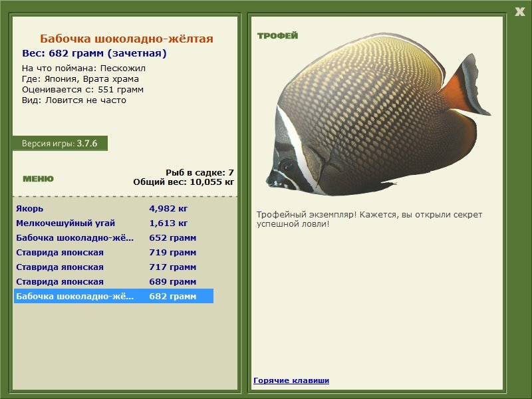Click the 4,982 кг weight value
This screenshot has width=532, height=399.
pos(168,208)
